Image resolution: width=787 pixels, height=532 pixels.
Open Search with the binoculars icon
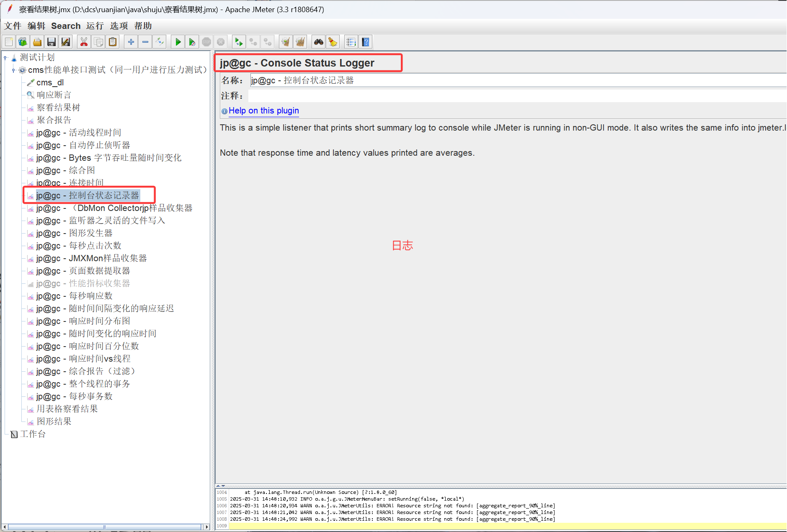[x=319, y=42]
